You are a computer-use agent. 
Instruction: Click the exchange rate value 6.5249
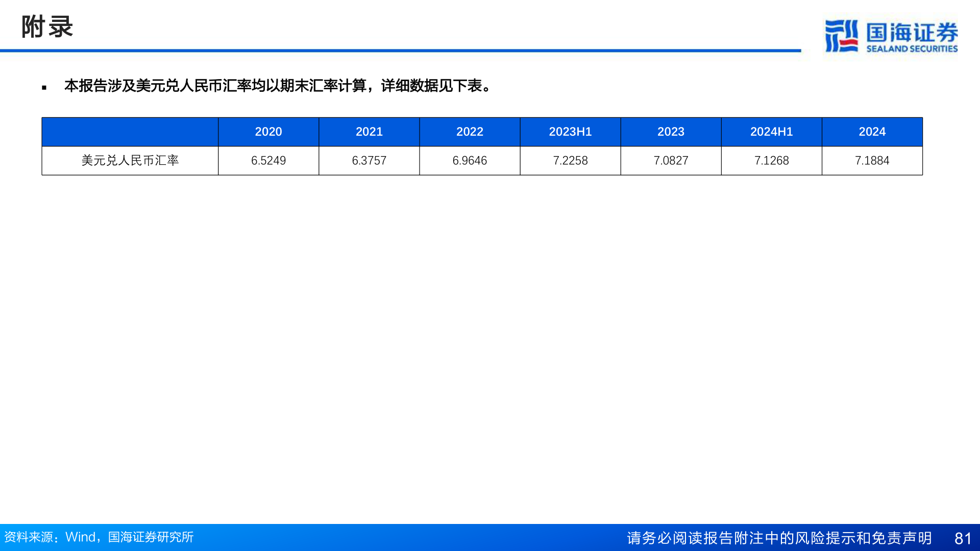point(268,161)
